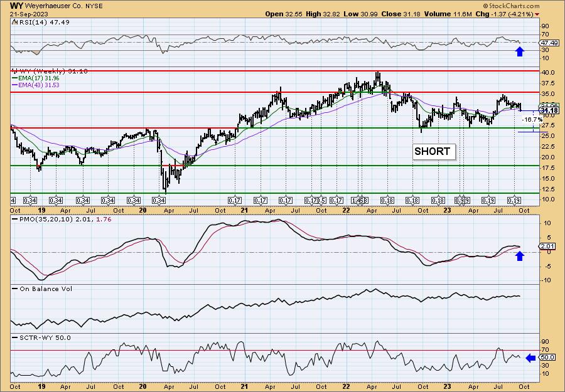Click the -5 label on PMO axis

[547, 267]
